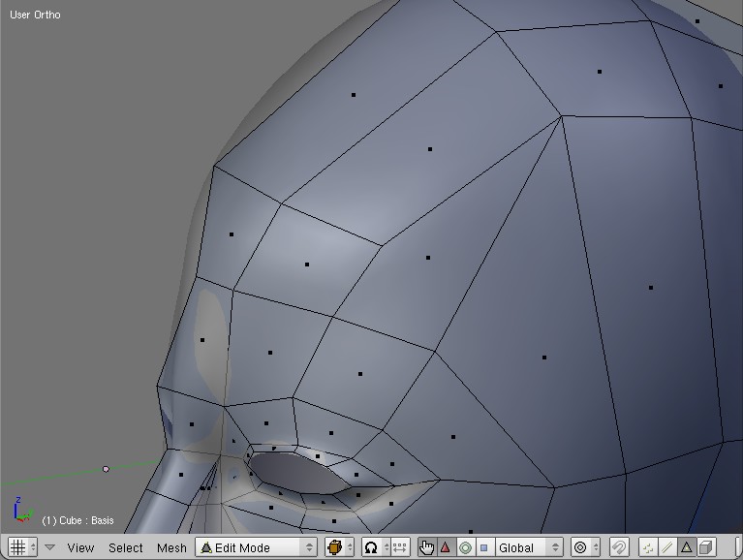Open the Edit Mode selector dropdown
The height and width of the screenshot is (560, 743).
(x=257, y=547)
